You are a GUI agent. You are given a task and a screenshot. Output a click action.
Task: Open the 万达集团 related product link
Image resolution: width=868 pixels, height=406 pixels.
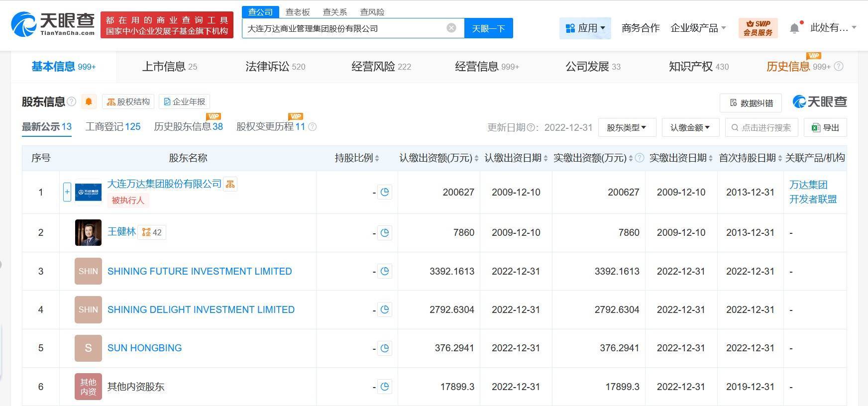point(808,185)
